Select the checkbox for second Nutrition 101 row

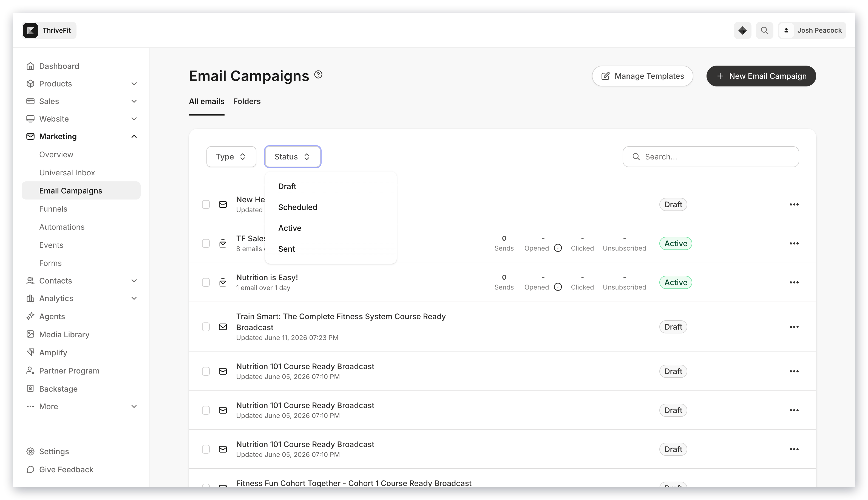(x=206, y=410)
